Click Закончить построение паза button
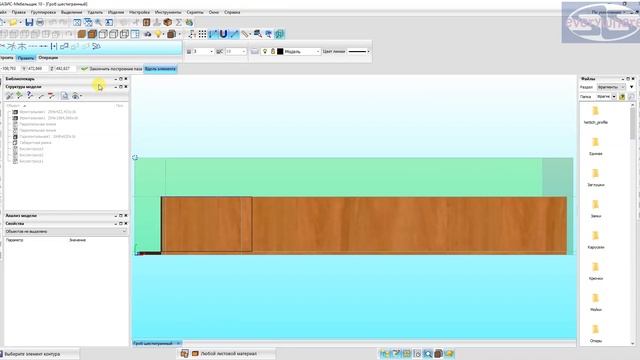This screenshot has width=640, height=360. click(111, 69)
